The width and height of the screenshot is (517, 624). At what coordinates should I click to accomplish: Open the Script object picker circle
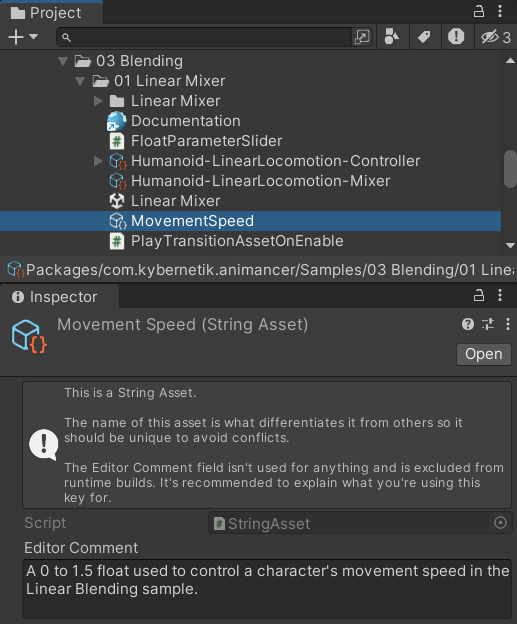point(500,523)
